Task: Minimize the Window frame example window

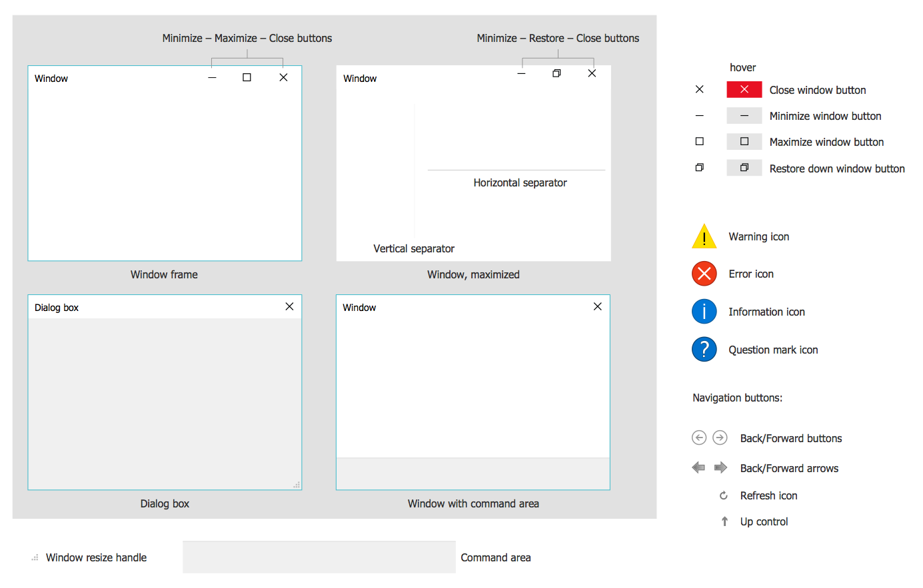Action: (x=212, y=78)
